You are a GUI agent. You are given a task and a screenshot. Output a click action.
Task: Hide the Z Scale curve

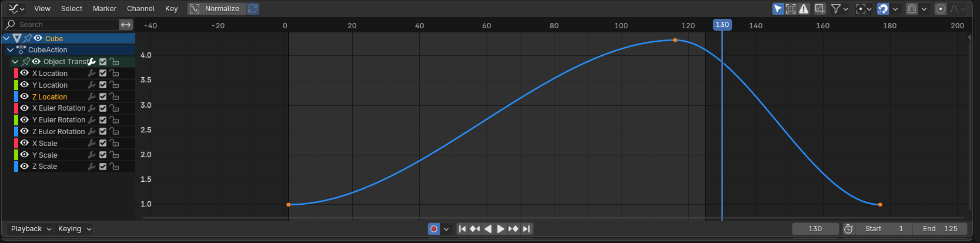click(x=25, y=167)
